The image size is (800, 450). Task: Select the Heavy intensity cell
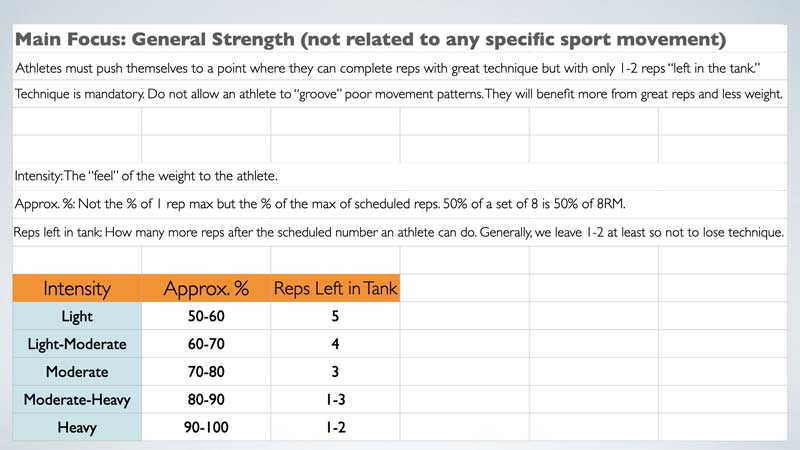click(x=77, y=427)
